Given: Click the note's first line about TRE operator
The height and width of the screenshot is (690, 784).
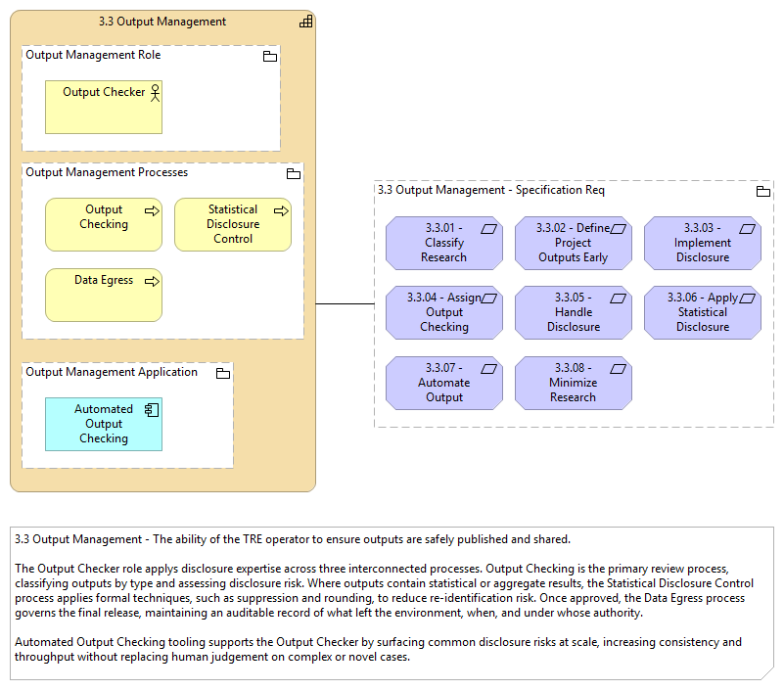Looking at the screenshot, I should (293, 539).
